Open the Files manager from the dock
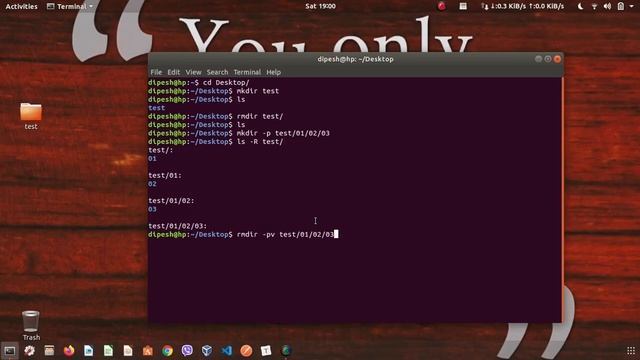Image resolution: width=640 pixels, height=360 pixels. tap(49, 351)
